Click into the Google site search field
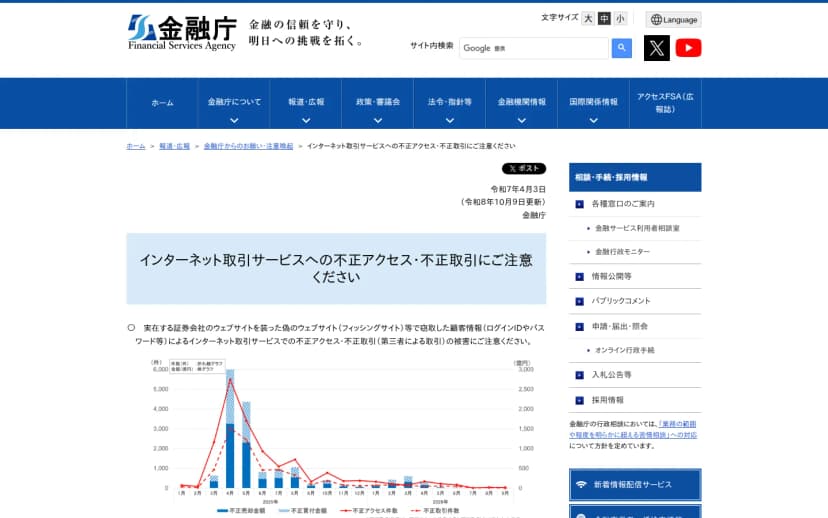 coord(534,48)
